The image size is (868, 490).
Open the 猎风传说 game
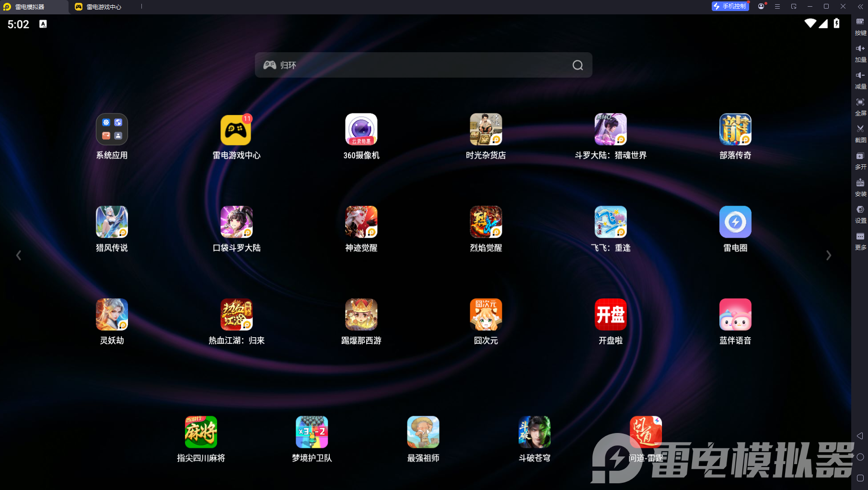(x=112, y=222)
